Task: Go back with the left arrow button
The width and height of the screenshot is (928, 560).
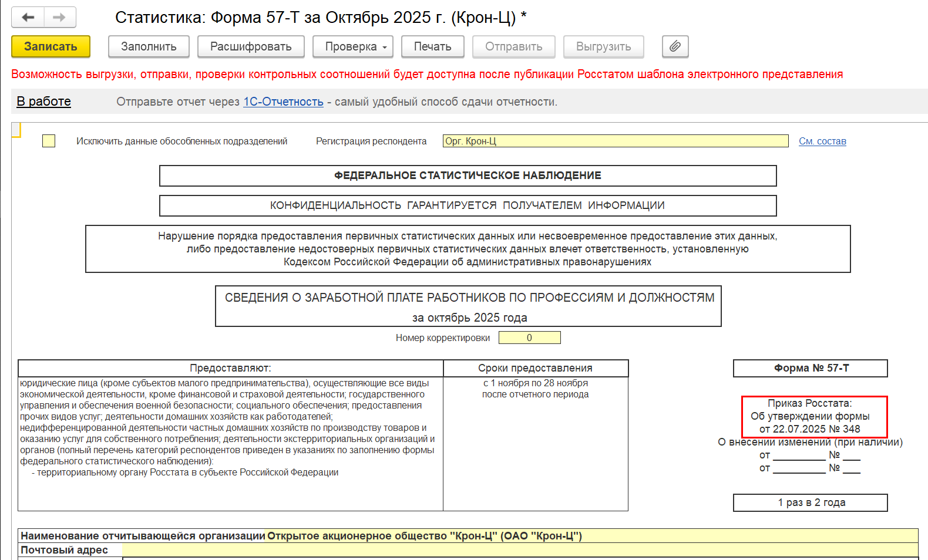Action: tap(28, 17)
